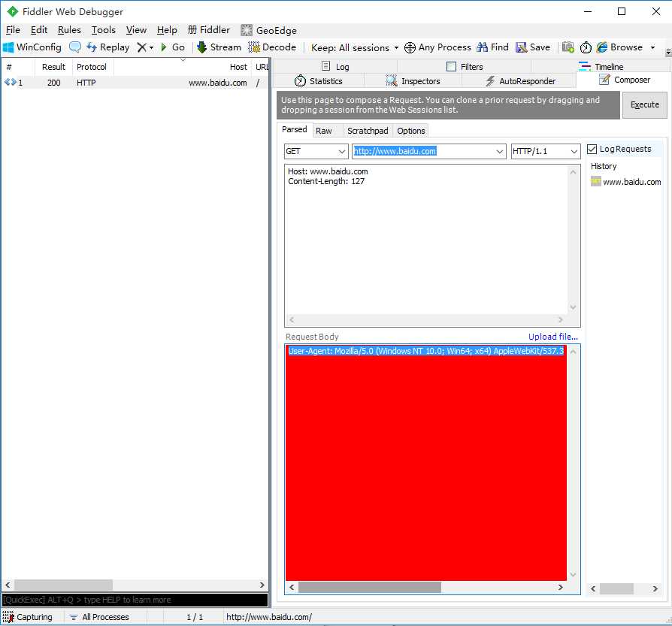Click the Upload file... link
Image resolution: width=672 pixels, height=626 pixels.
tap(552, 337)
